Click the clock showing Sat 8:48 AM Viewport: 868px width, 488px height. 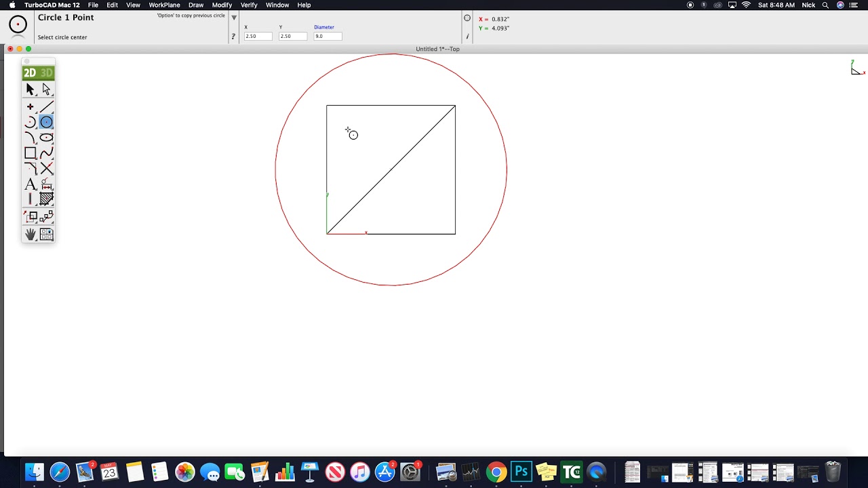(776, 5)
